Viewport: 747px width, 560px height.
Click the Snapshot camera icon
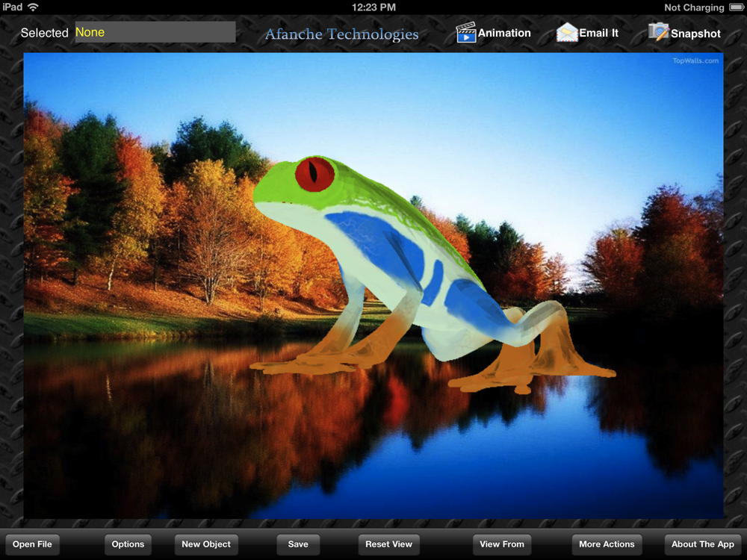(659, 32)
